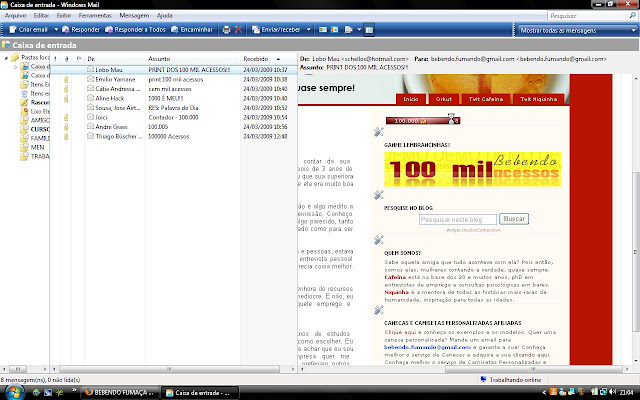Click the magnifier search icon
This screenshot has width=640, height=400.
tap(633, 16)
